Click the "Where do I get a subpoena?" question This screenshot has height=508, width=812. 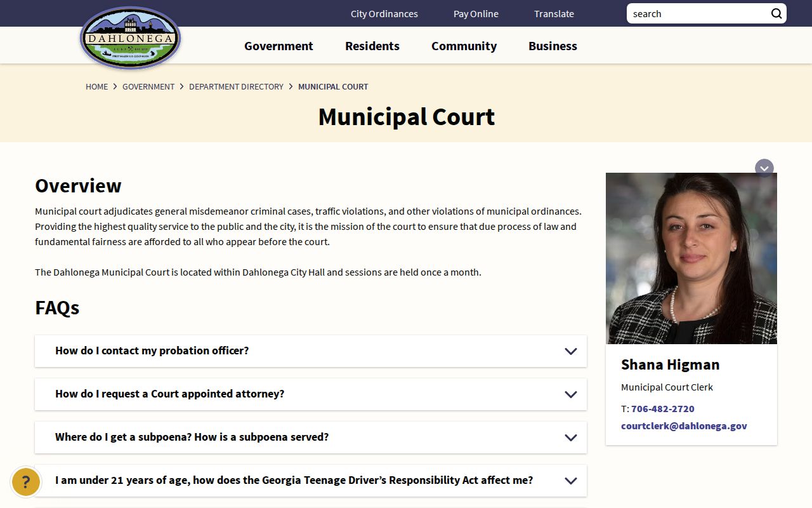pos(192,437)
